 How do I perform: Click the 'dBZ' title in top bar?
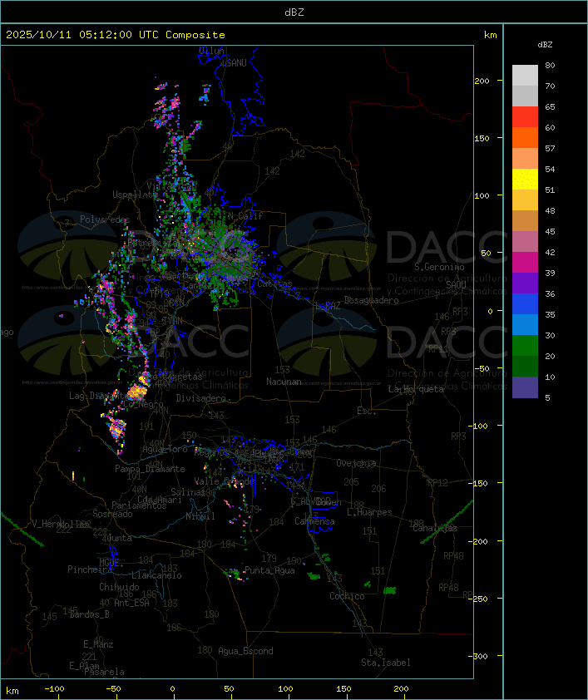click(294, 12)
